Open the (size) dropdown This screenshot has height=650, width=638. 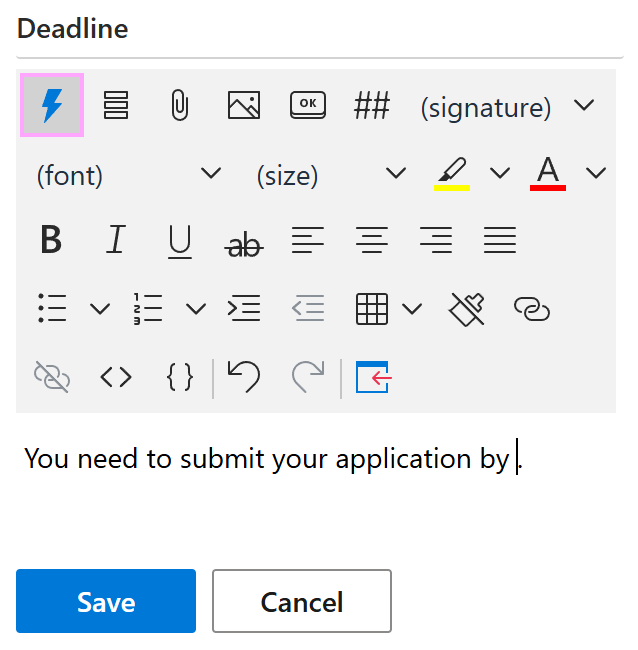[x=330, y=175]
